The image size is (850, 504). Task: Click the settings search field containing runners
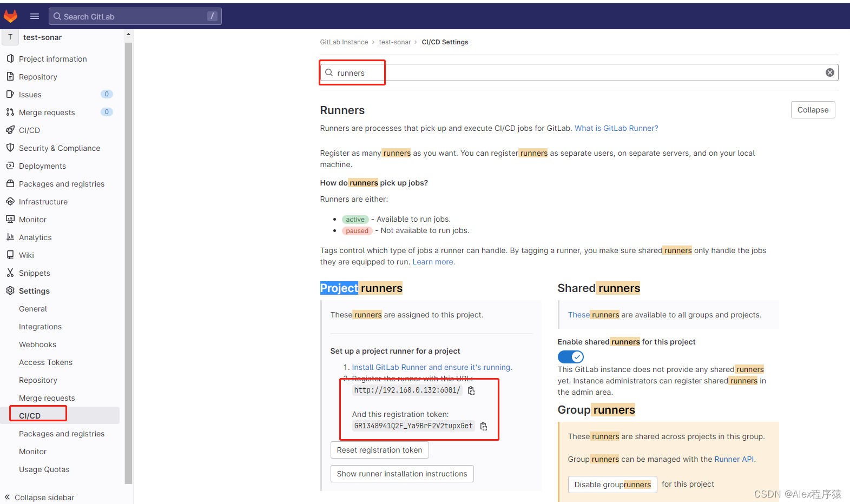(x=579, y=72)
